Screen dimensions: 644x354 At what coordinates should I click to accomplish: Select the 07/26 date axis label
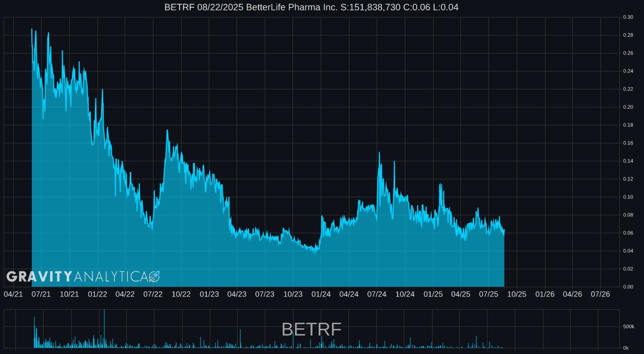coord(600,294)
